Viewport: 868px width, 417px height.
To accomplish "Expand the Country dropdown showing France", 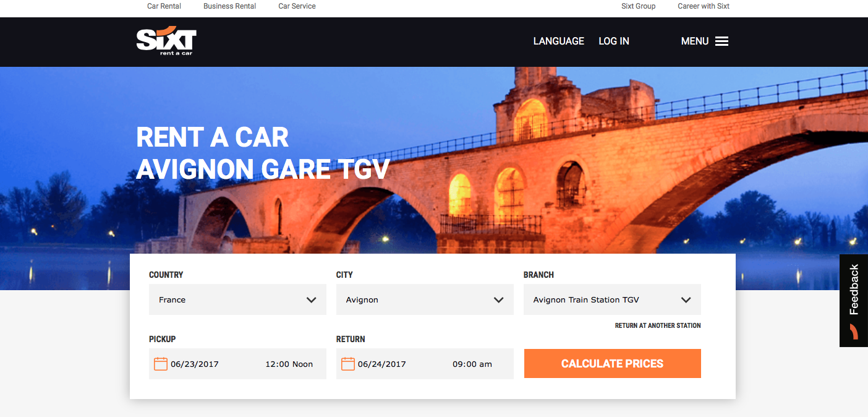I will click(237, 299).
